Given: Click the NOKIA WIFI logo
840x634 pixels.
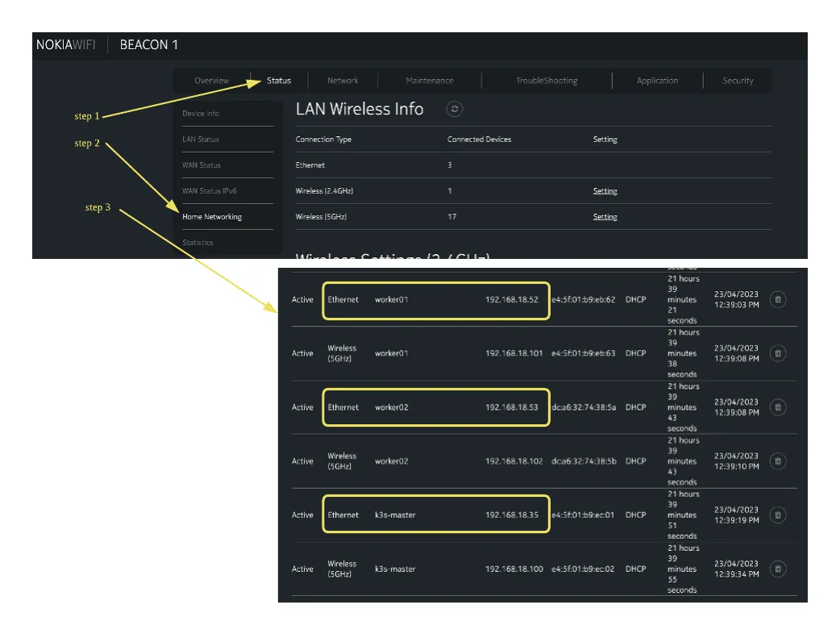Looking at the screenshot, I should 66,44.
